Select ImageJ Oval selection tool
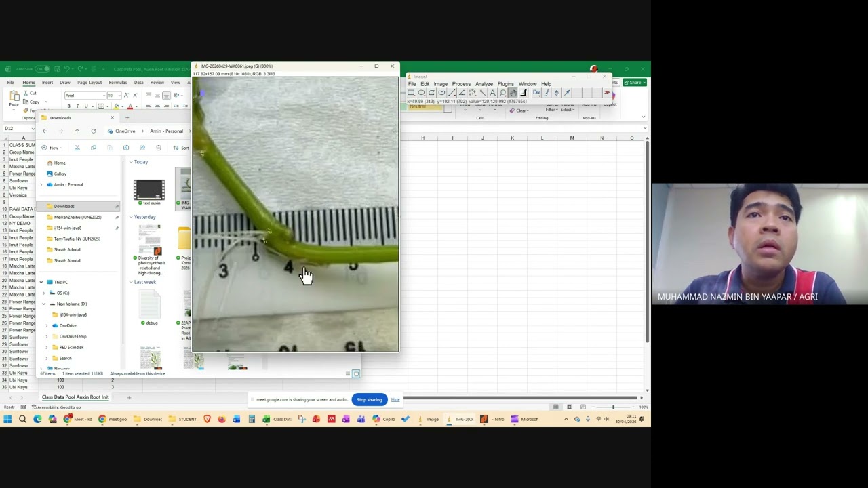This screenshot has width=868, height=488. (x=422, y=92)
